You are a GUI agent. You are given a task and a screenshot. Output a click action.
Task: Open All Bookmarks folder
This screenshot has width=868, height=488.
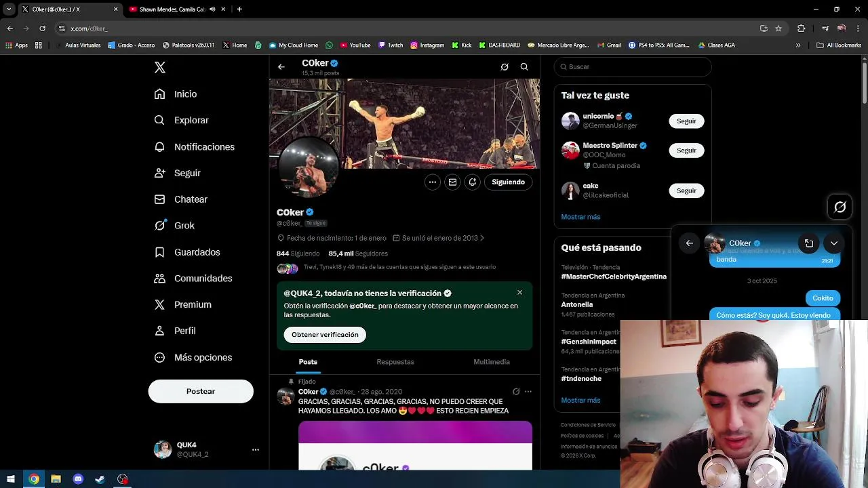pos(839,45)
